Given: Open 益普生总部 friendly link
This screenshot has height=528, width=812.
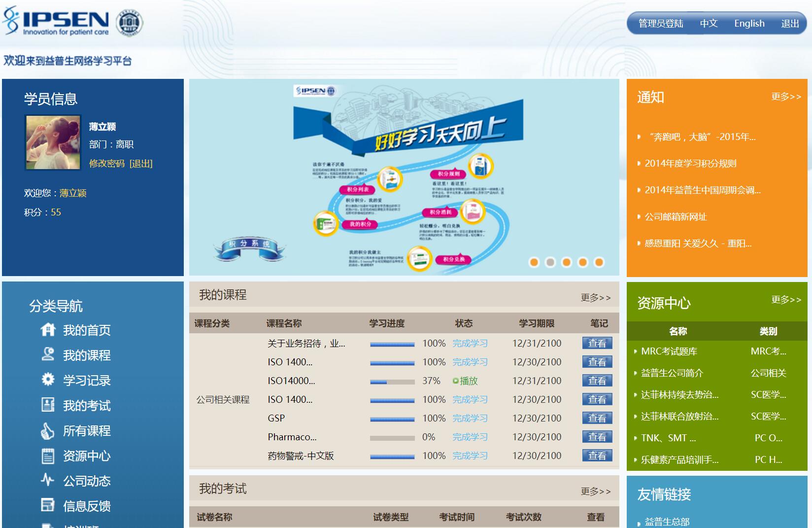Looking at the screenshot, I should [x=667, y=522].
